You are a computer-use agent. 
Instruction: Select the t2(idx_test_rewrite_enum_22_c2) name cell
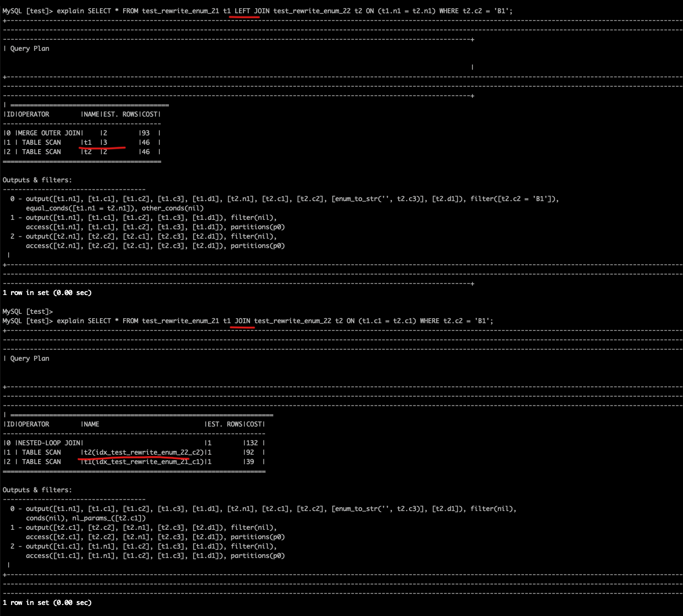[x=144, y=452]
